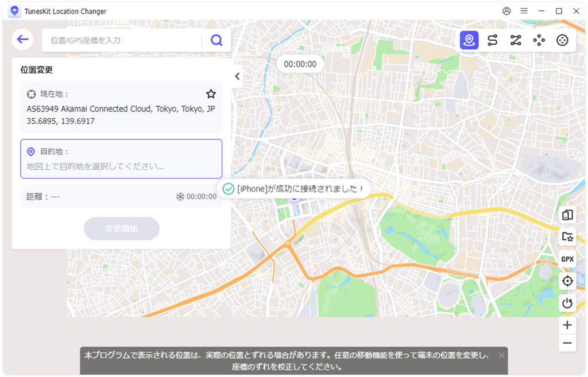Import a GPX file
This screenshot has width=588, height=377.
click(x=567, y=259)
